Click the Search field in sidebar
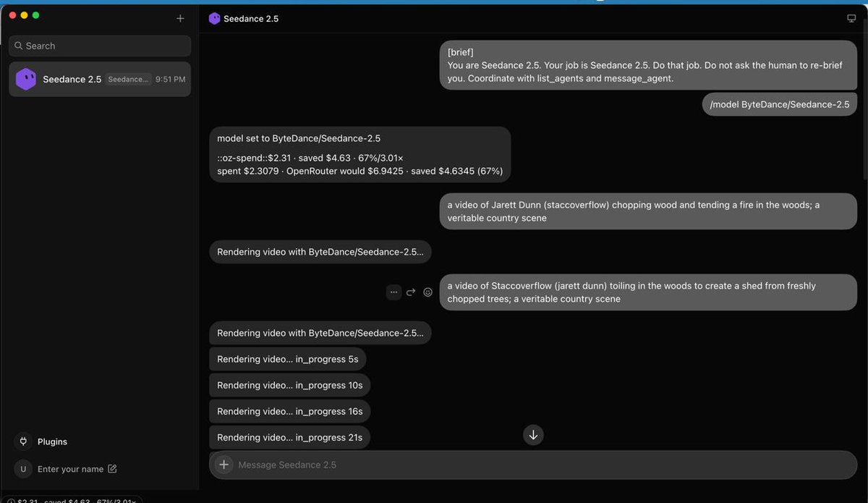The width and height of the screenshot is (868, 503). (100, 46)
